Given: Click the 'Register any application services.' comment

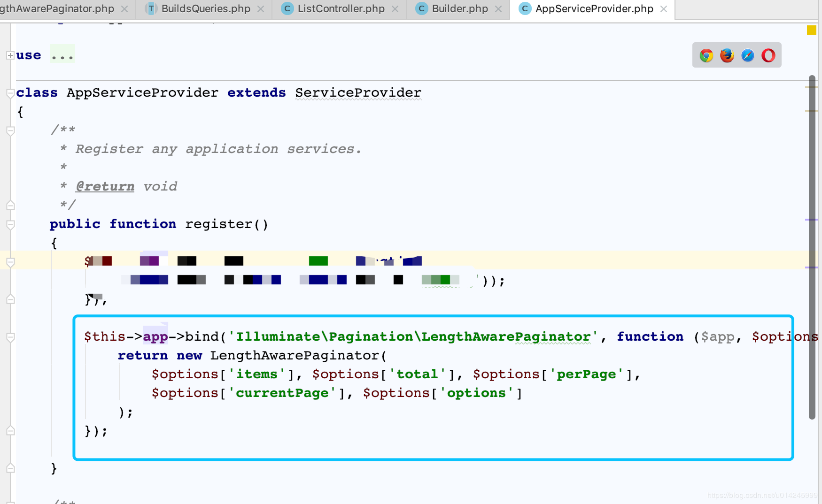Looking at the screenshot, I should point(218,149).
